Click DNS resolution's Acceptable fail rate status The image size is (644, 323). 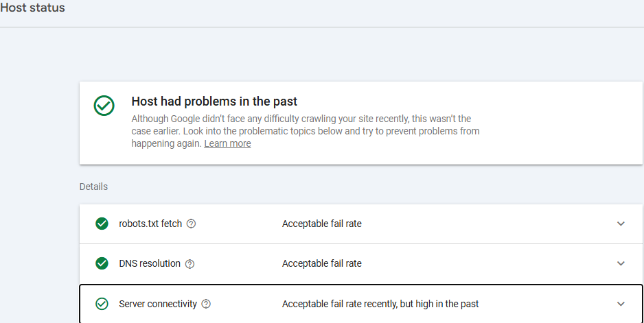tap(321, 263)
